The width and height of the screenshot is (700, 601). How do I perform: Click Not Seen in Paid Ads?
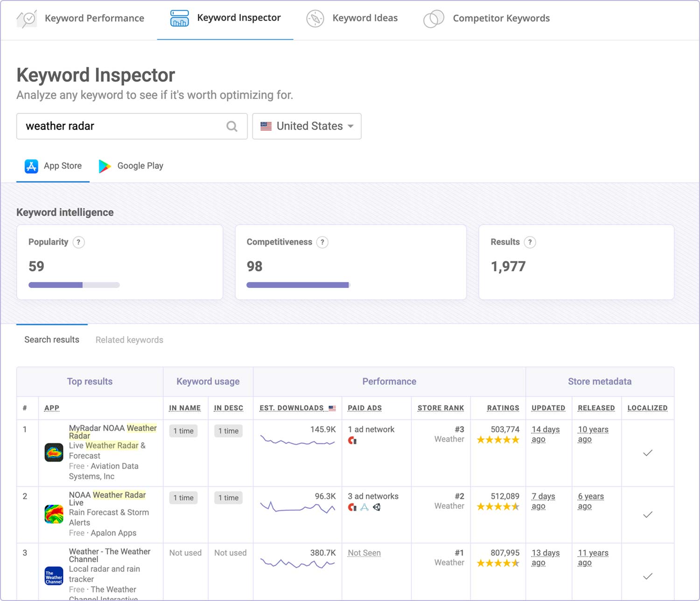point(364,553)
